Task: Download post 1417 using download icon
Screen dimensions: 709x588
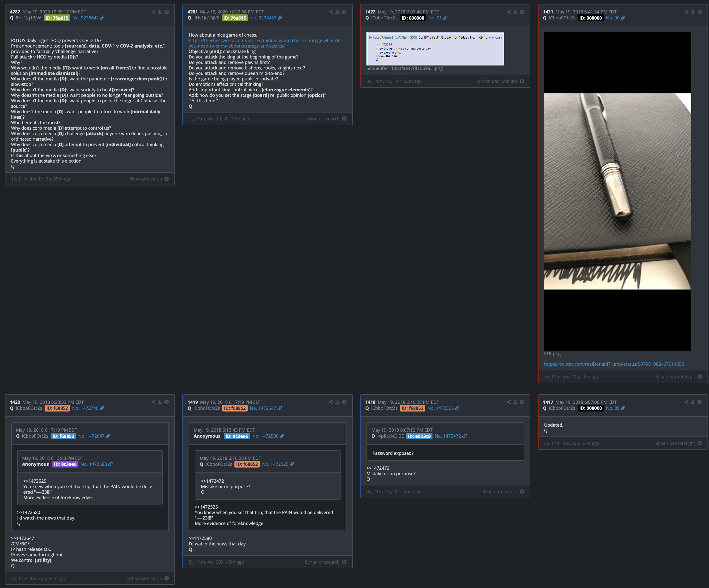Action: coord(693,402)
